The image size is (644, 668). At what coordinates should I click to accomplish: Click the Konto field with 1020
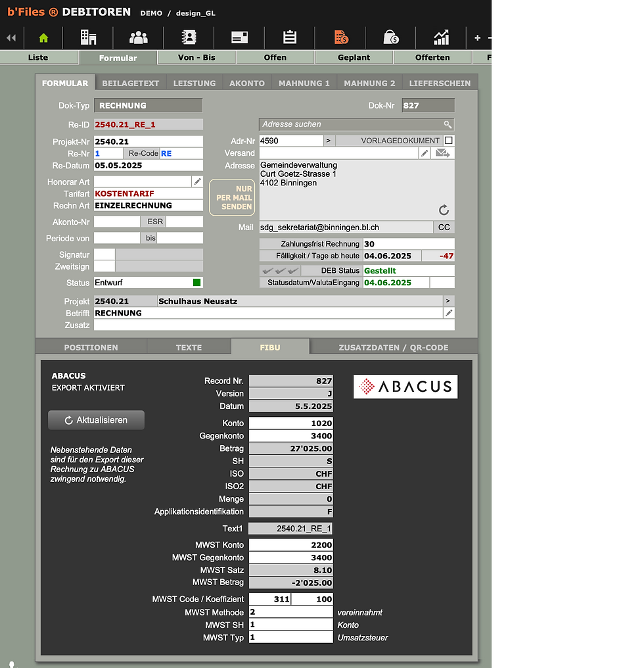pyautogui.click(x=291, y=423)
